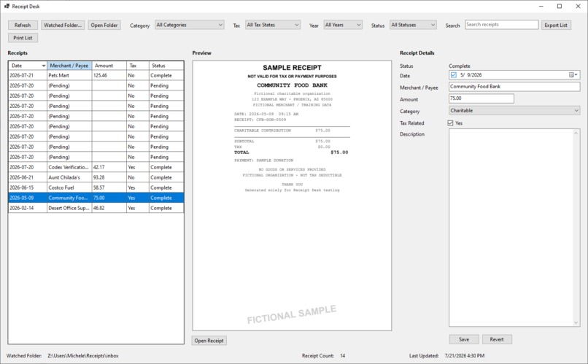The width and height of the screenshot is (588, 364).
Task: Sort by Amount column header
Action: pos(109,66)
